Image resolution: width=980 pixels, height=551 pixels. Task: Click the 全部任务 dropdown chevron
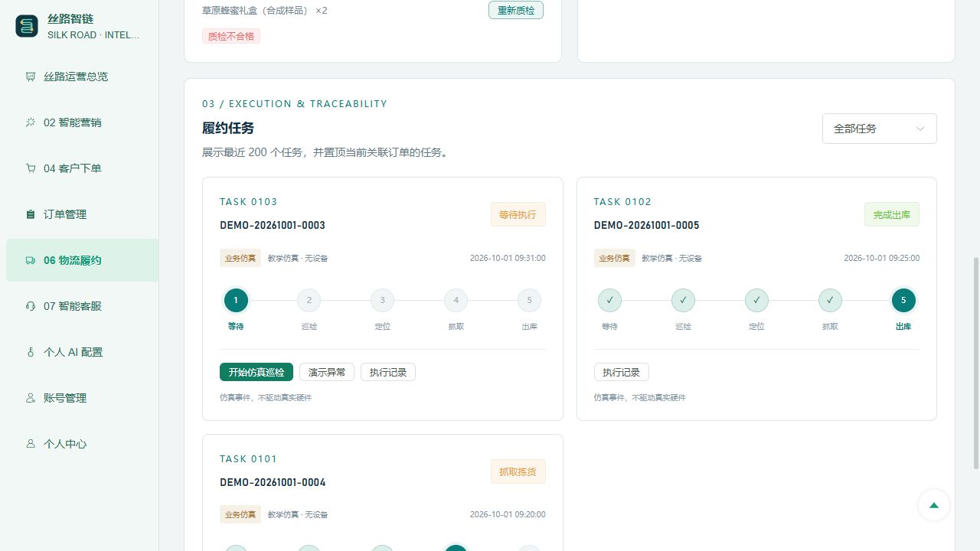(x=920, y=129)
